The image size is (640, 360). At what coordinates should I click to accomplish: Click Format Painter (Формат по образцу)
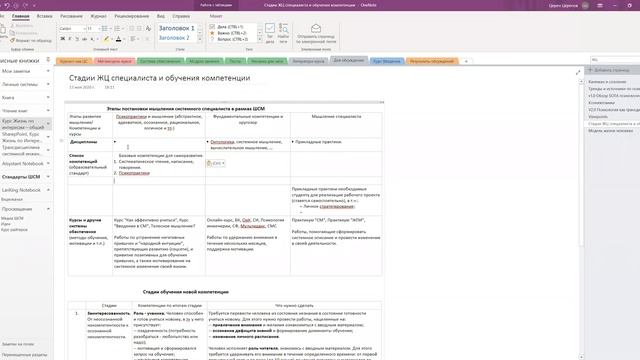(31, 41)
